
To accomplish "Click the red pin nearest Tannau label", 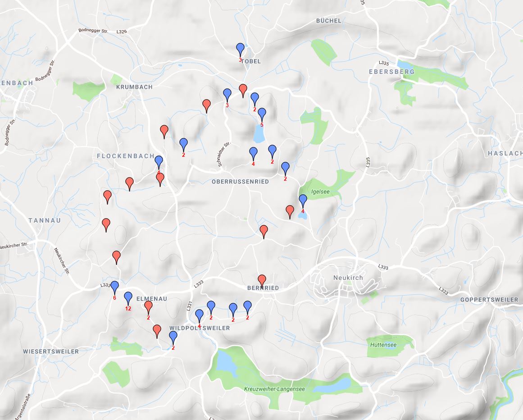I will 106,225.
